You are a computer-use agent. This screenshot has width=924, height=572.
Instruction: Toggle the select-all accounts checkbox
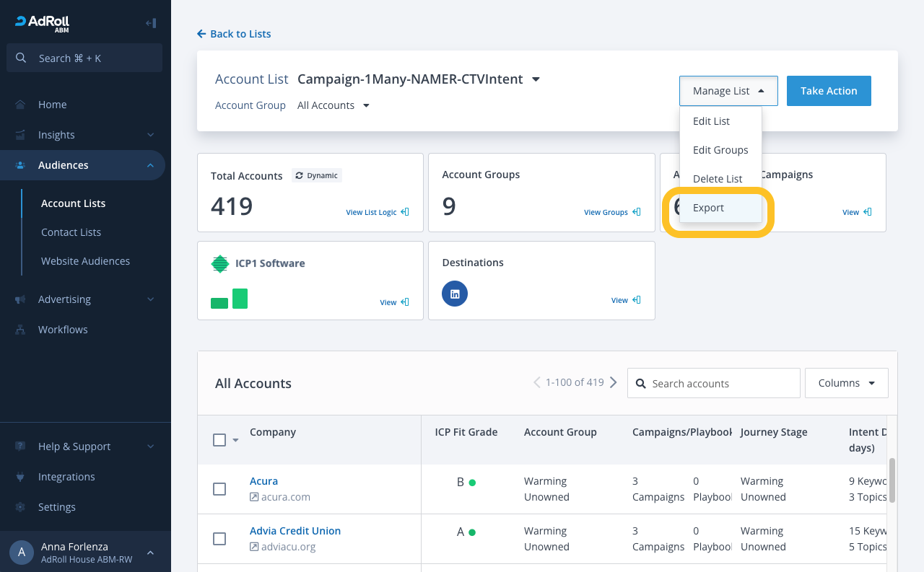pos(219,440)
